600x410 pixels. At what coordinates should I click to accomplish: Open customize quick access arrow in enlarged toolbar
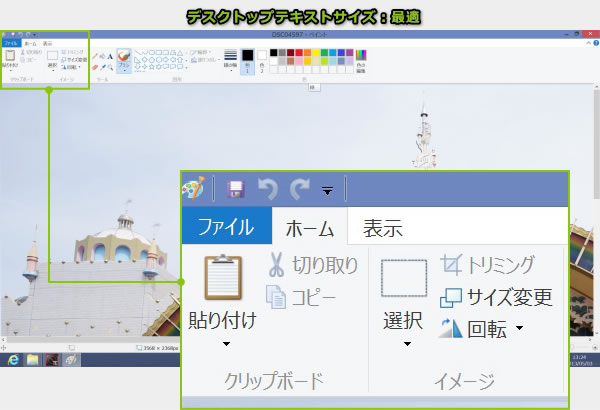click(x=327, y=191)
